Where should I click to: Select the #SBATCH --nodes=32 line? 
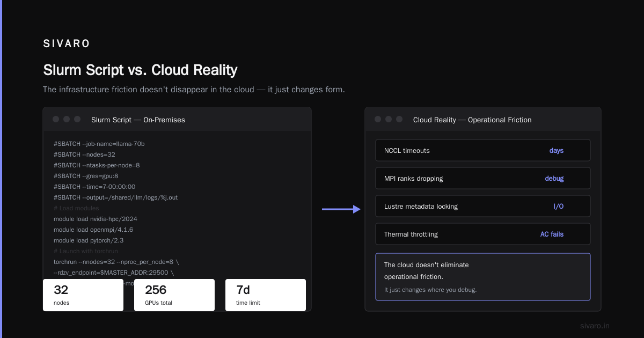tap(84, 155)
